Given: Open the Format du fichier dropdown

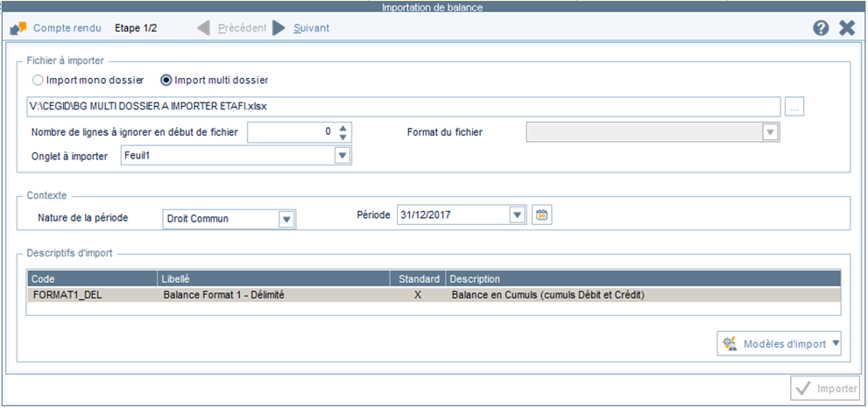Looking at the screenshot, I should [x=770, y=132].
